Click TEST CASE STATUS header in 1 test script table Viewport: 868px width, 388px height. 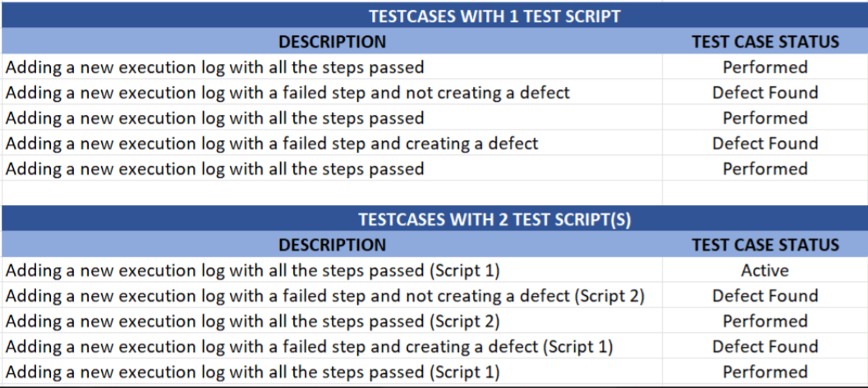[765, 42]
